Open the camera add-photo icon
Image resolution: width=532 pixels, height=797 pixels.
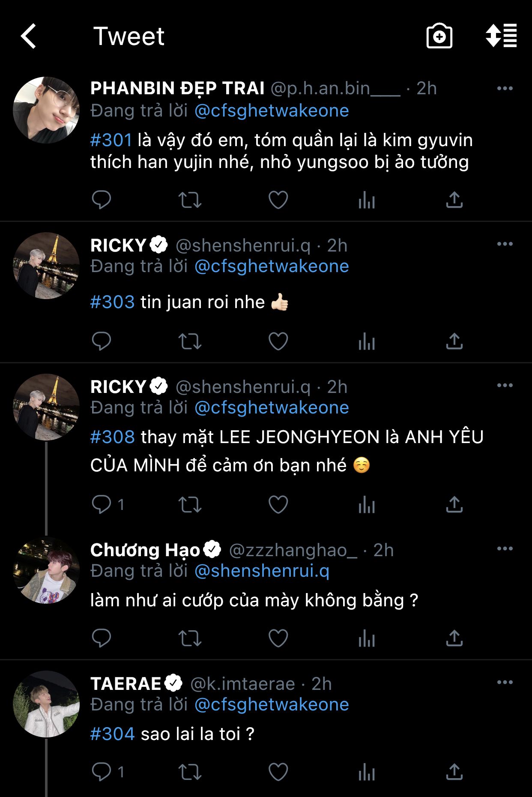pos(439,36)
